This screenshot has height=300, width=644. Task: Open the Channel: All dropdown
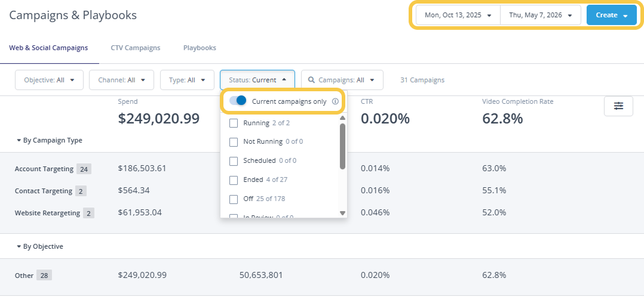[122, 80]
